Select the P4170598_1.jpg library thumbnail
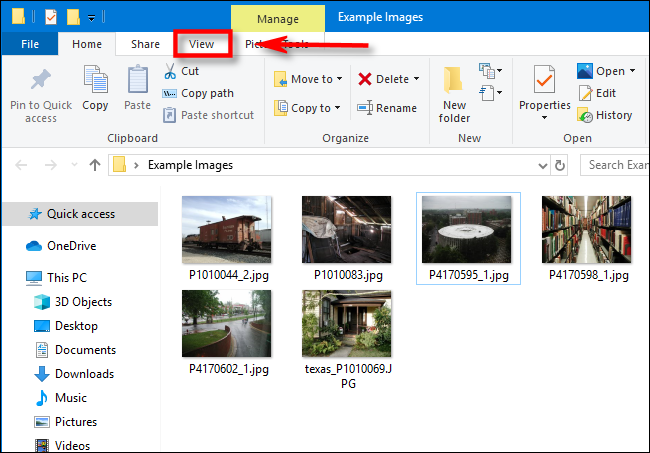The image size is (650, 453). (585, 229)
